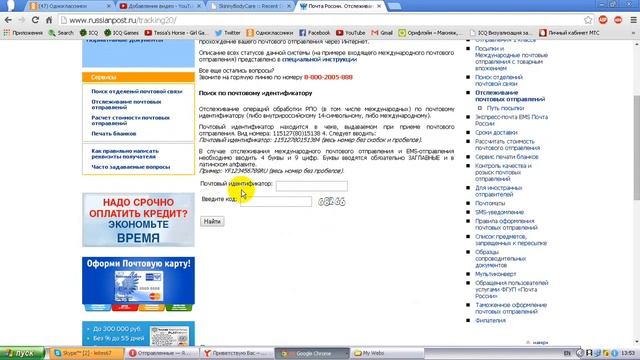640x360 pixels.
Task: Open Правила оформления почтовых отправлений link
Action: (506, 224)
